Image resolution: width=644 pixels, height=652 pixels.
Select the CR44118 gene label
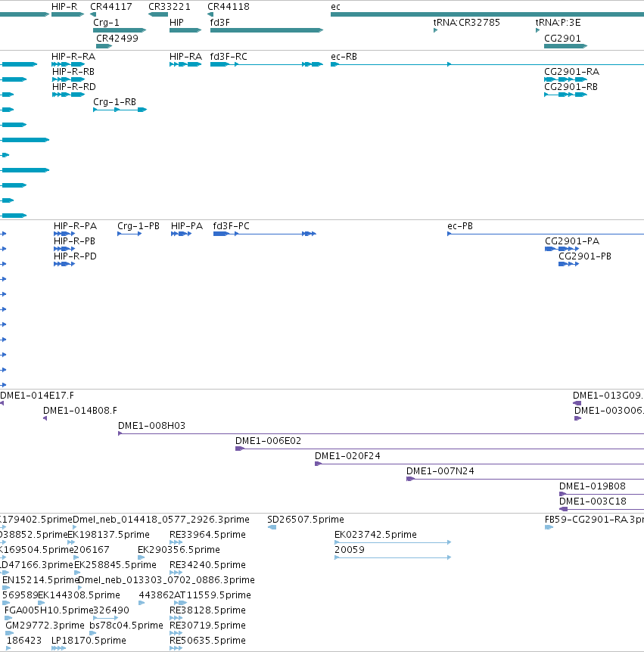tap(229, 7)
